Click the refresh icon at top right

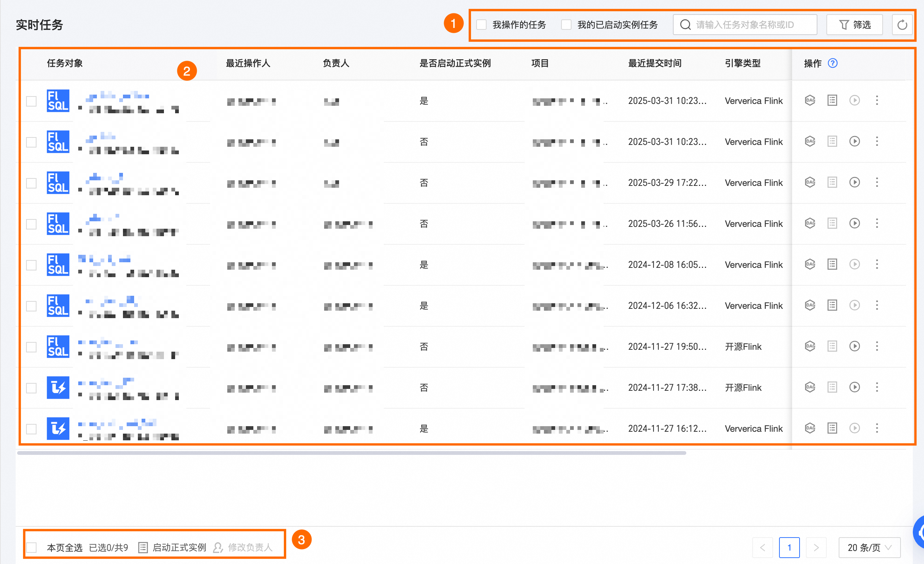[x=902, y=25]
